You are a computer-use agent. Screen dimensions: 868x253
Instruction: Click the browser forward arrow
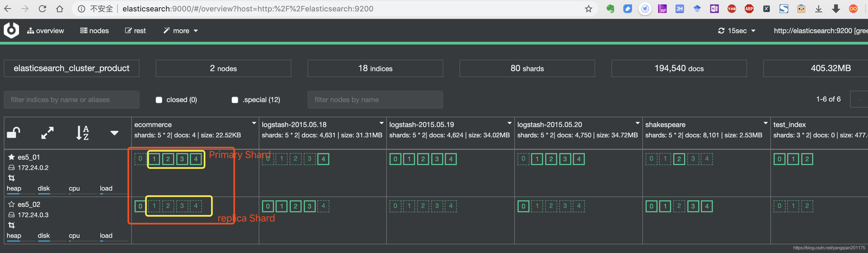25,9
